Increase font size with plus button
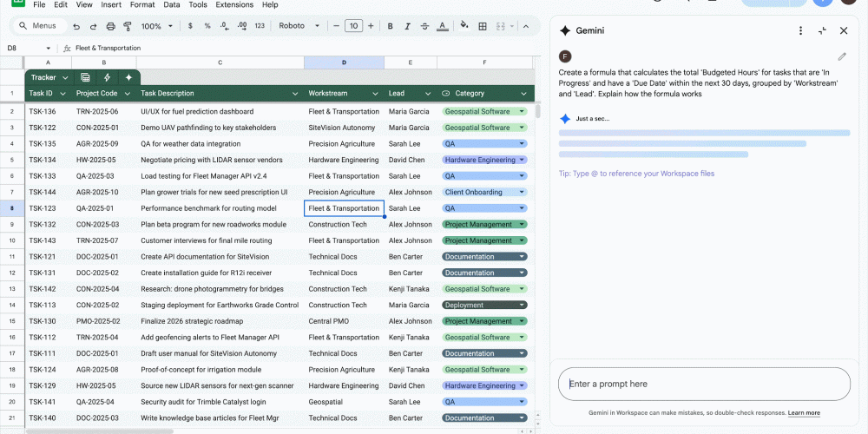 (371, 26)
